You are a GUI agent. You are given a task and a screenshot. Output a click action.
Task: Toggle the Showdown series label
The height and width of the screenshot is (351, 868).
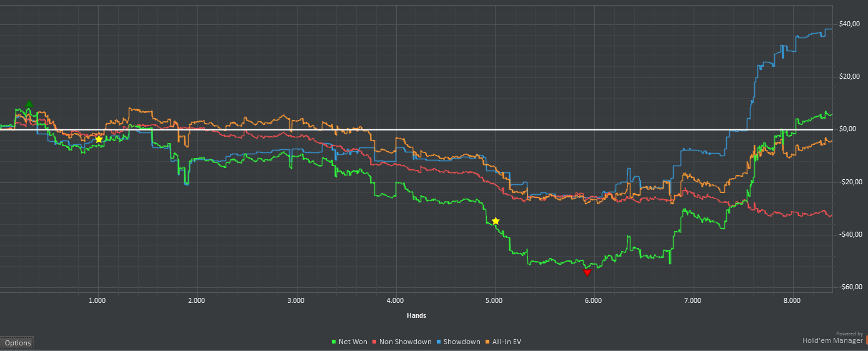coord(462,342)
